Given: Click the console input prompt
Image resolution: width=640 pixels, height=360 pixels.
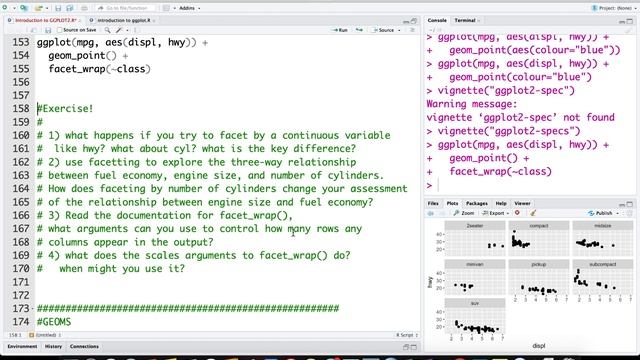Looking at the screenshot, I should [x=439, y=185].
